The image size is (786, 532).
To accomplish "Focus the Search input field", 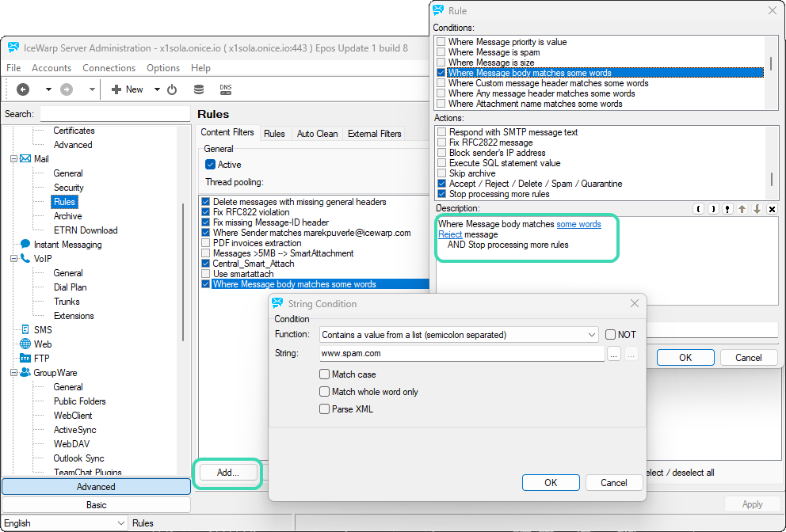I will tap(116, 114).
